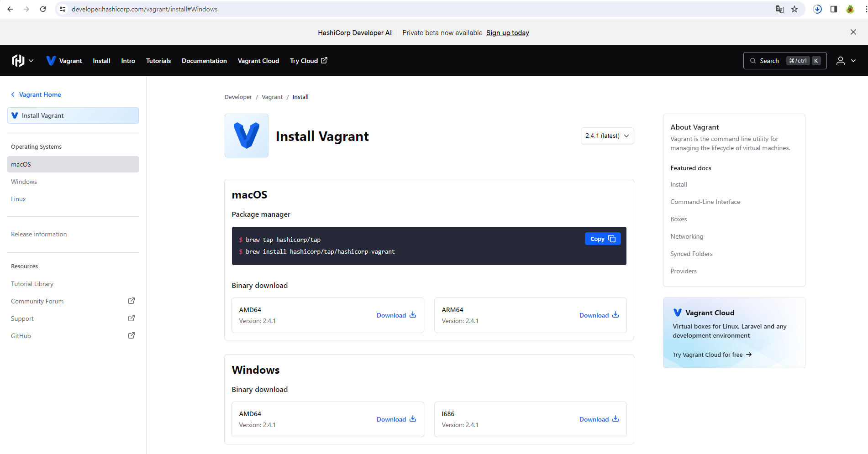The width and height of the screenshot is (868, 454).
Task: Download Windows I686 binary
Action: (599, 419)
